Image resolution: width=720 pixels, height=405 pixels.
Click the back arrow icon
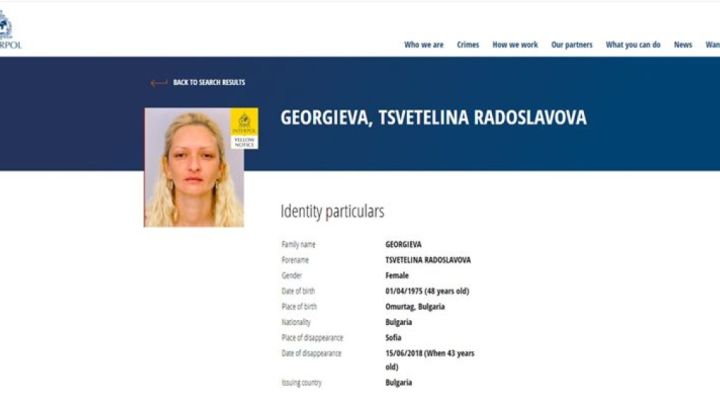159,83
